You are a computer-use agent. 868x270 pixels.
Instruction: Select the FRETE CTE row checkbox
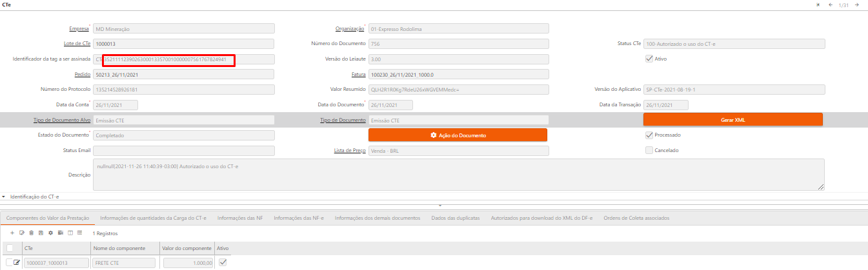pyautogui.click(x=9, y=262)
